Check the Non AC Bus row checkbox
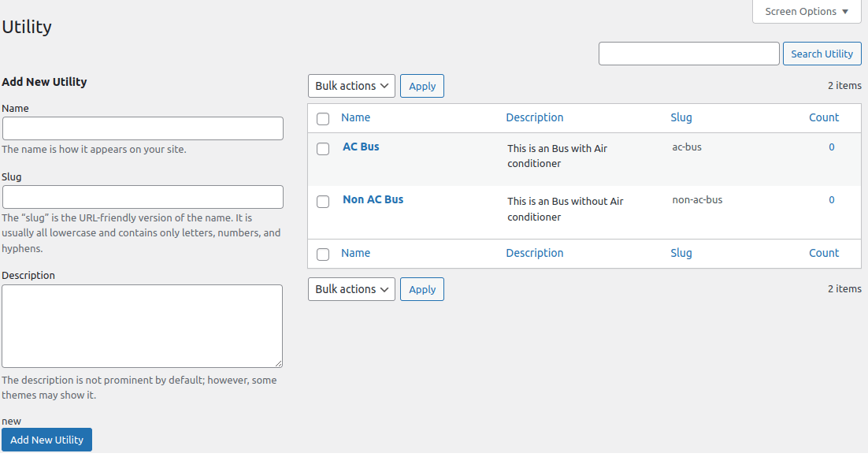The image size is (868, 468). (322, 202)
